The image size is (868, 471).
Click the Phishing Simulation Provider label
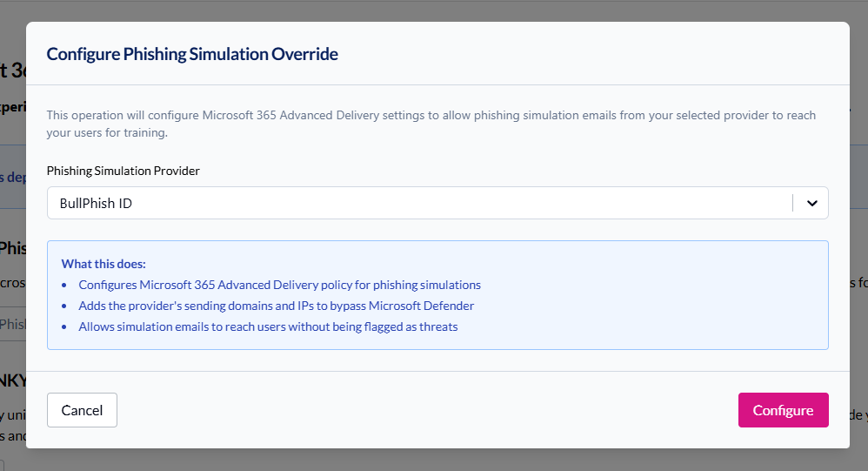(123, 171)
